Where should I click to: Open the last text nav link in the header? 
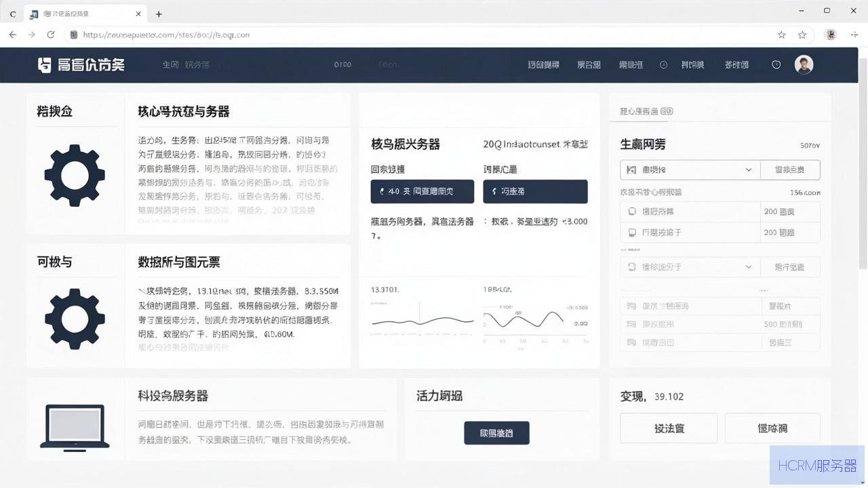point(736,64)
